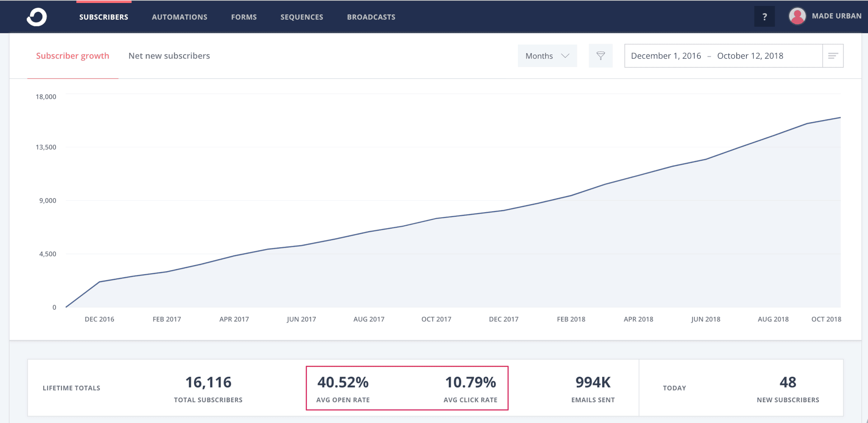Select the 40.52% avg open rate figure
Image resolution: width=868 pixels, height=423 pixels.
[343, 383]
